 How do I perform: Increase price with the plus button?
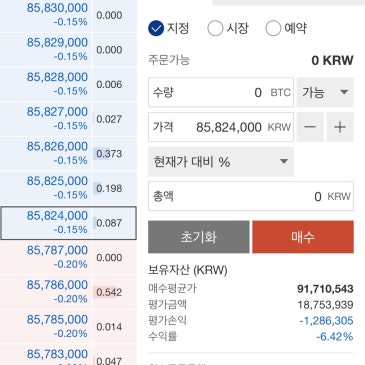point(340,127)
